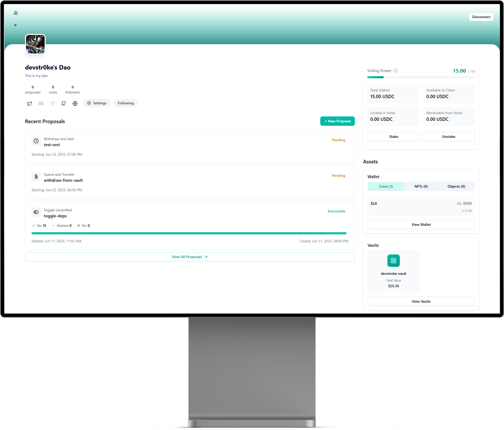Open the Discord icon link
The image size is (504, 430).
coord(41,103)
